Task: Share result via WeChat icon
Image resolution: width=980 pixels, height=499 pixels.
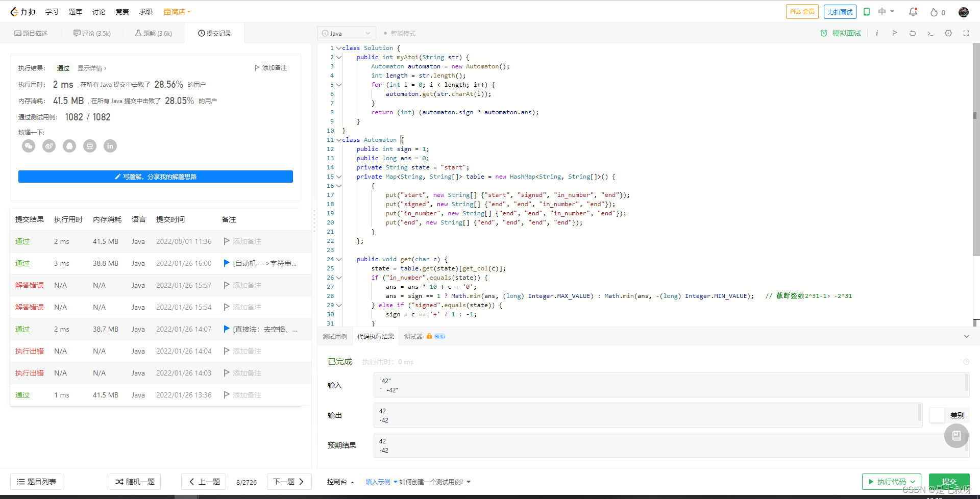Action: pyautogui.click(x=29, y=146)
